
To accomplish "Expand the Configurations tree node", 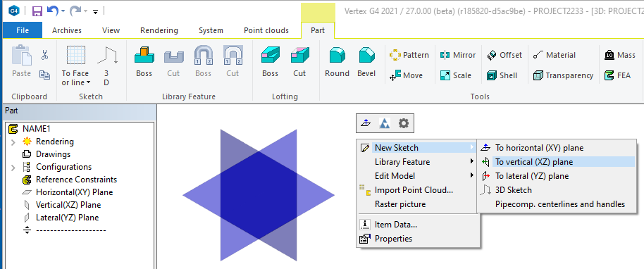I will pyautogui.click(x=13, y=168).
